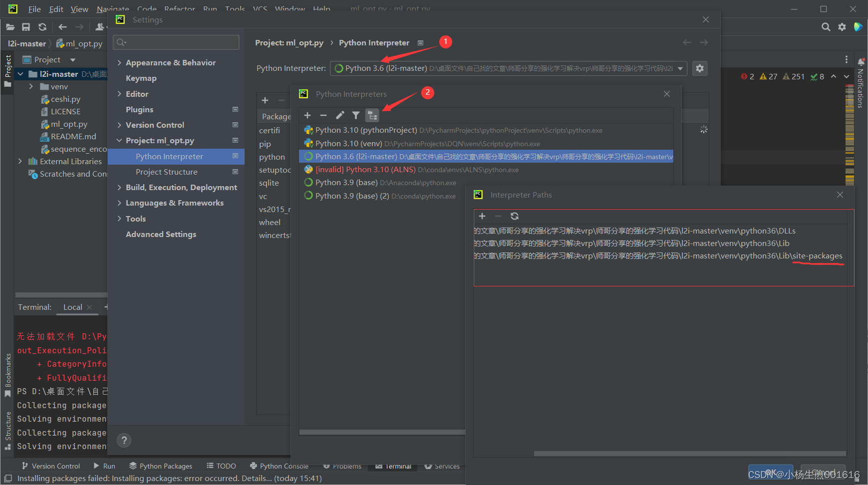Click the Settings forward navigation arrow

(704, 42)
